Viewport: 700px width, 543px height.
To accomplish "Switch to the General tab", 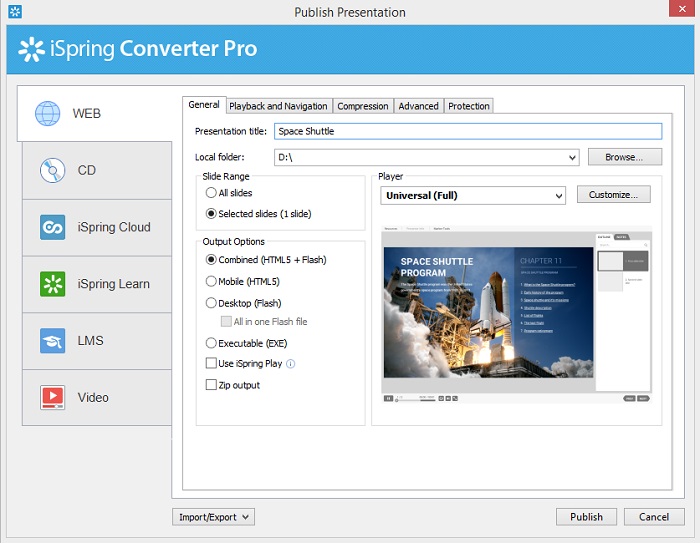I will coord(204,105).
